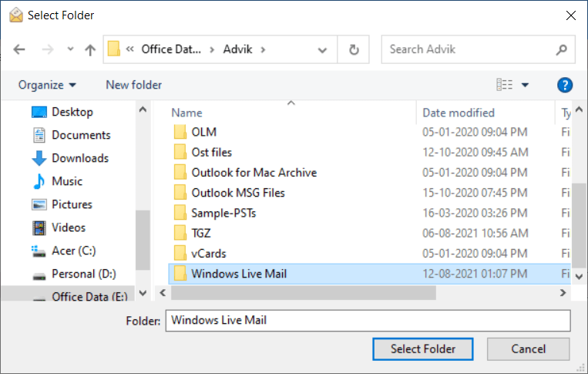The image size is (588, 374).
Task: Click the Folder name input field
Action: click(x=368, y=321)
